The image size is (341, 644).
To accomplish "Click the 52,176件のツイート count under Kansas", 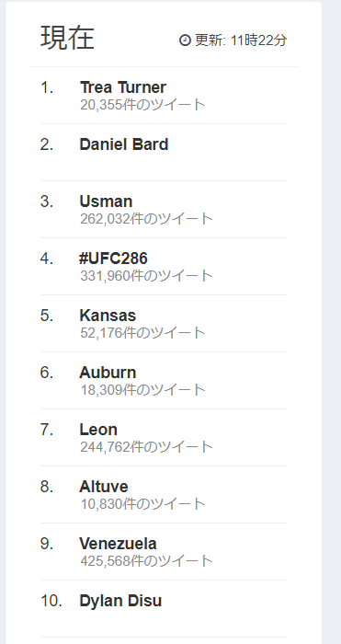I will point(142,333).
